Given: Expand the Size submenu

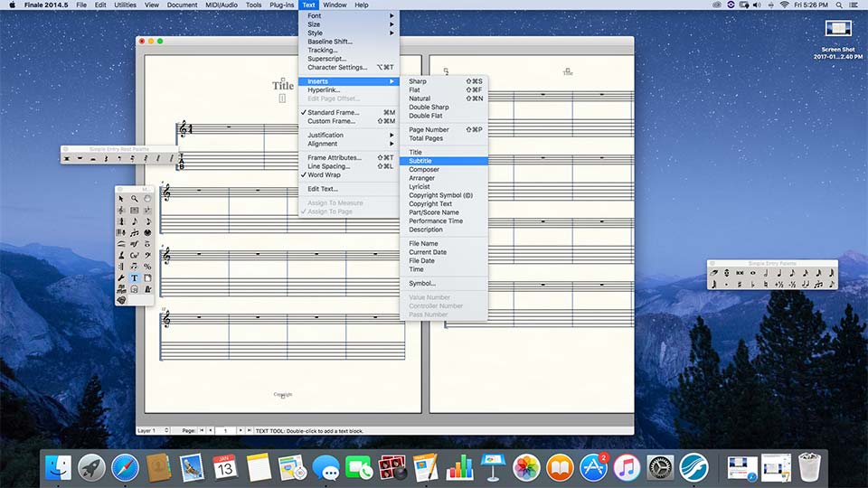Looking at the screenshot, I should click(349, 24).
